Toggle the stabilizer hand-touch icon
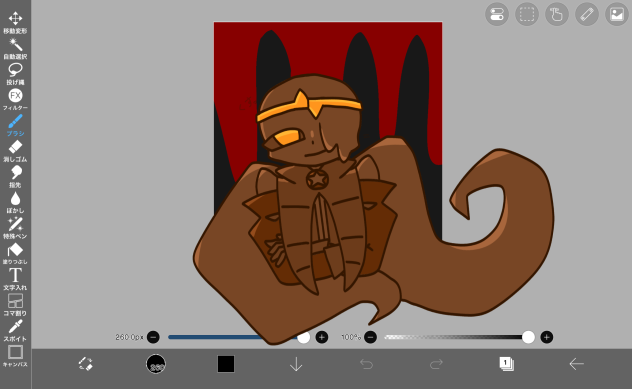Screen dimensions: 632x389 [x=557, y=15]
